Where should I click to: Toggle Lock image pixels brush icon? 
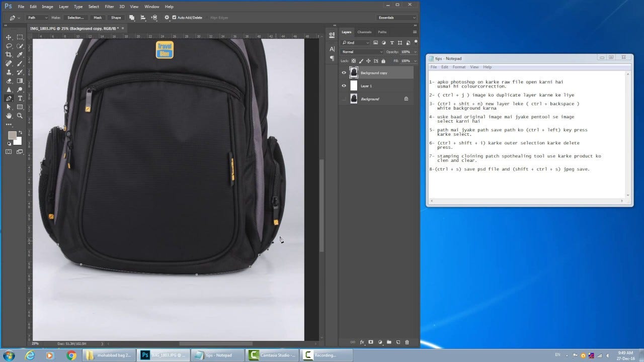[x=361, y=61]
